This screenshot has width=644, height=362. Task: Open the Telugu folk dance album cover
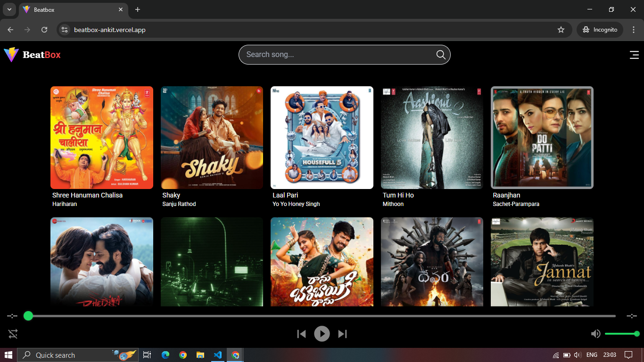pos(322,262)
